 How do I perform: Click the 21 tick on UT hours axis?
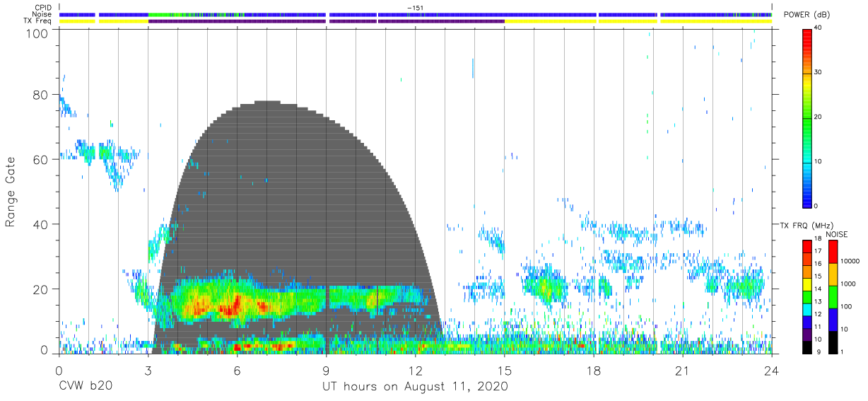coord(683,370)
